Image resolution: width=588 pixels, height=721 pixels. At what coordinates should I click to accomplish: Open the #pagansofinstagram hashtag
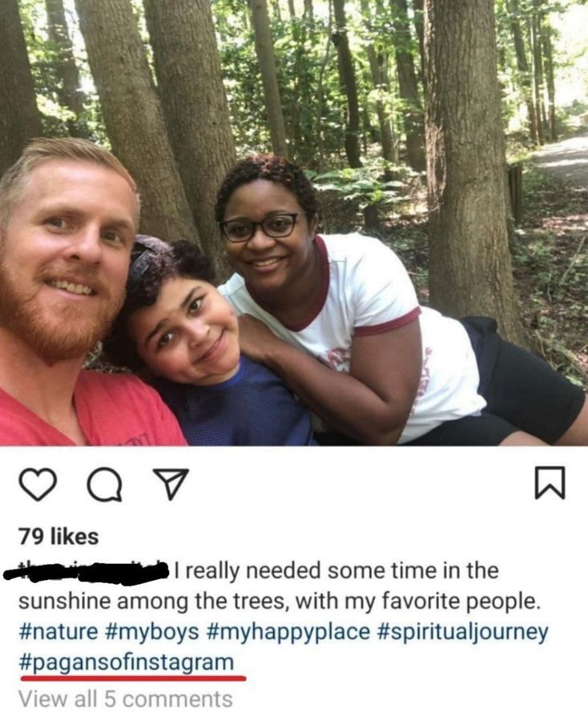(127, 663)
